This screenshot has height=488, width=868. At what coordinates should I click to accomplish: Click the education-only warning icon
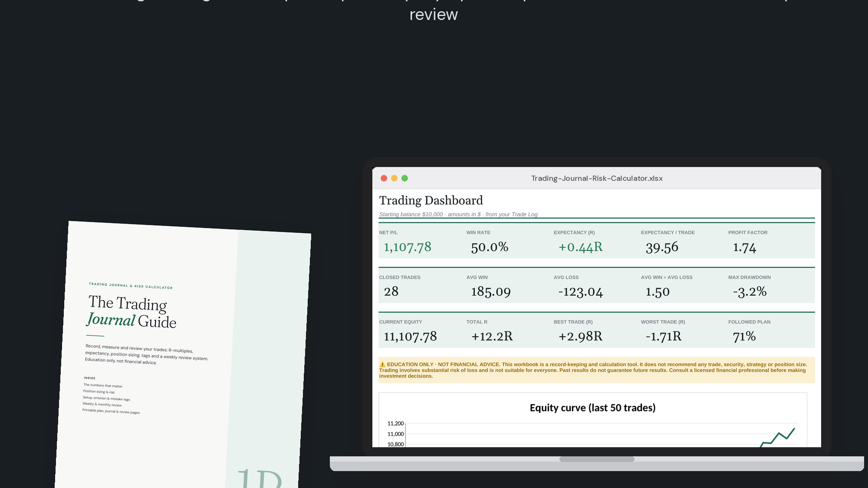click(382, 364)
